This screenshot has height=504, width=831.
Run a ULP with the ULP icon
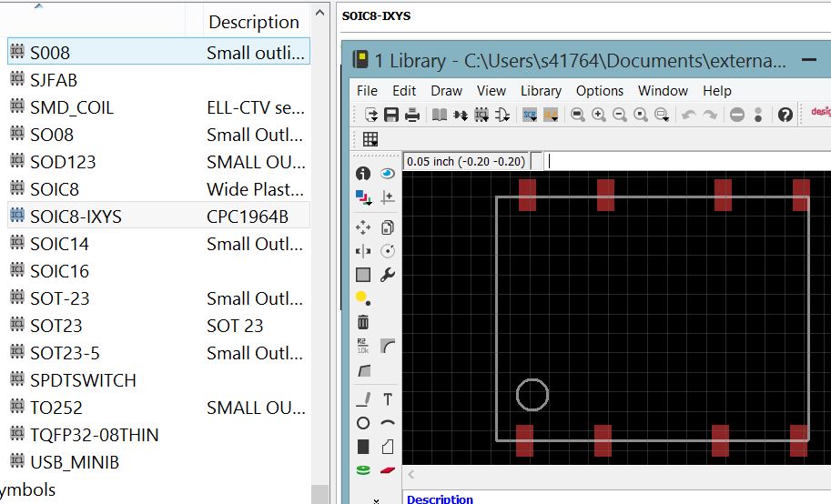coord(551,115)
